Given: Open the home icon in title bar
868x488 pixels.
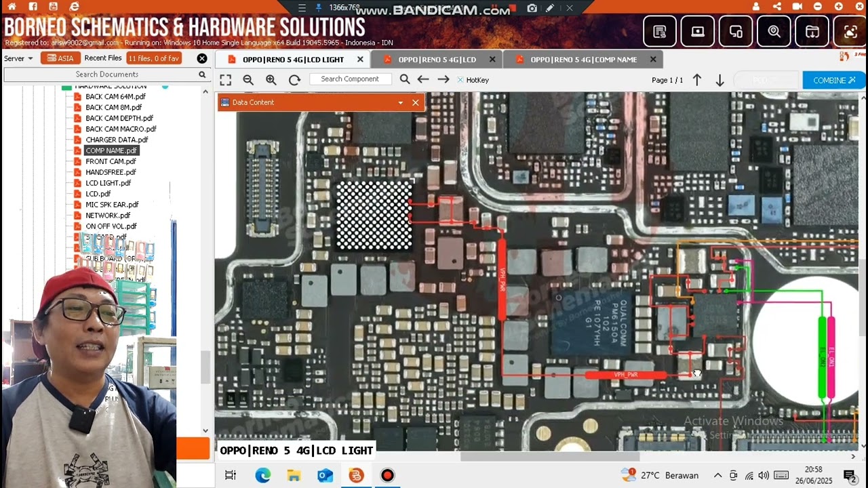Looking at the screenshot, I should 12,6.
